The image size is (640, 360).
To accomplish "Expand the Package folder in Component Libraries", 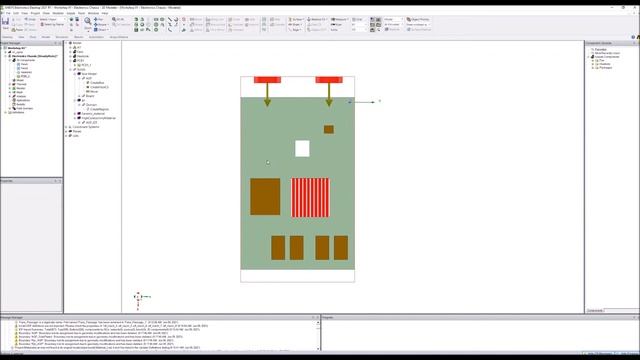I will (x=593, y=68).
